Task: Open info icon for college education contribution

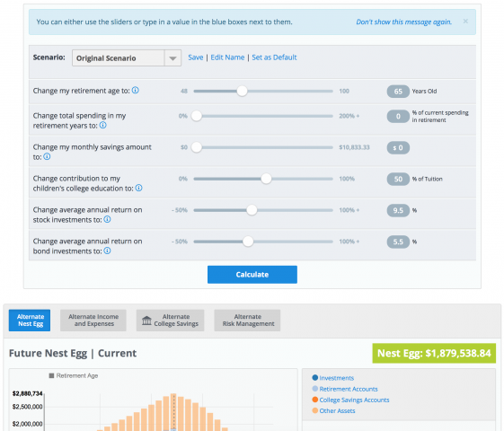Action: 138,188
